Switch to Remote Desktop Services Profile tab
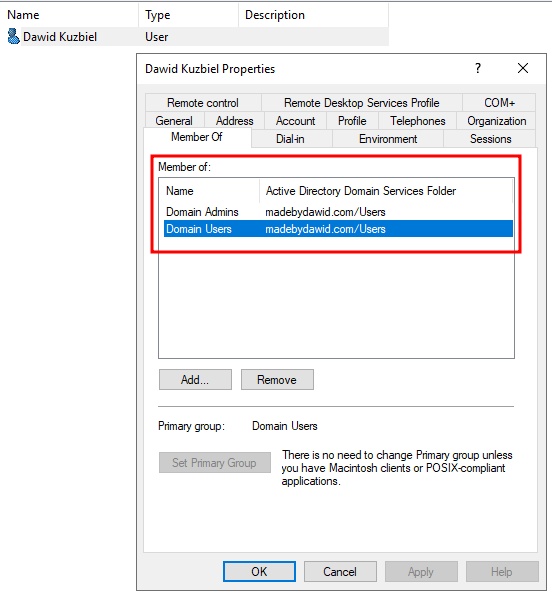 361,103
